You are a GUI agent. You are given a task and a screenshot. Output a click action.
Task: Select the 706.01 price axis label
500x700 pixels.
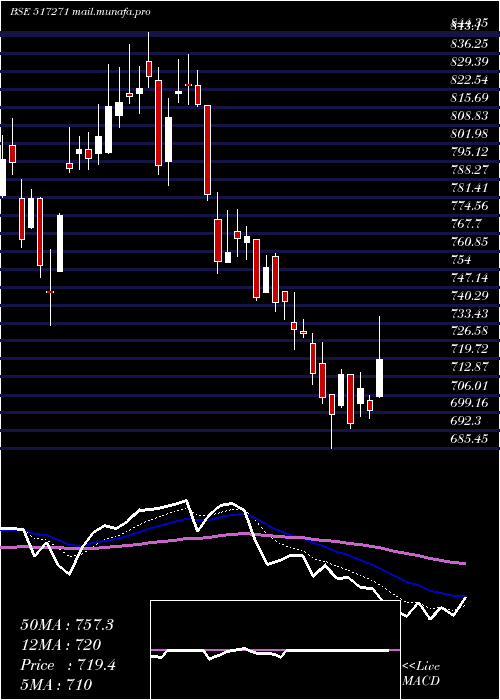click(469, 385)
